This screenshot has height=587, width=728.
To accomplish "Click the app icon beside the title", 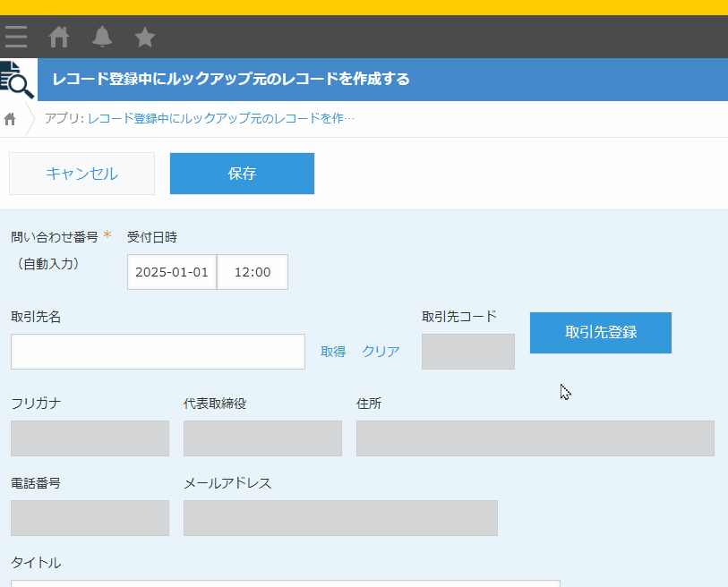I will click(x=17, y=80).
